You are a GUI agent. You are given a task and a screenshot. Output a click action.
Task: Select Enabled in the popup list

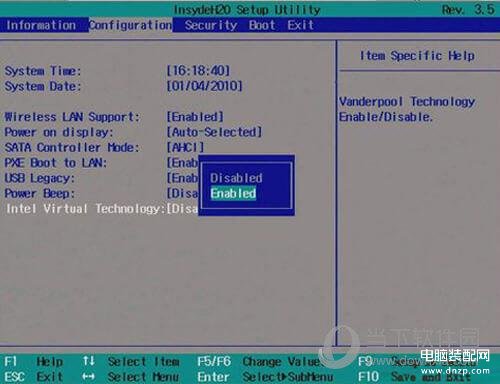coord(233,193)
